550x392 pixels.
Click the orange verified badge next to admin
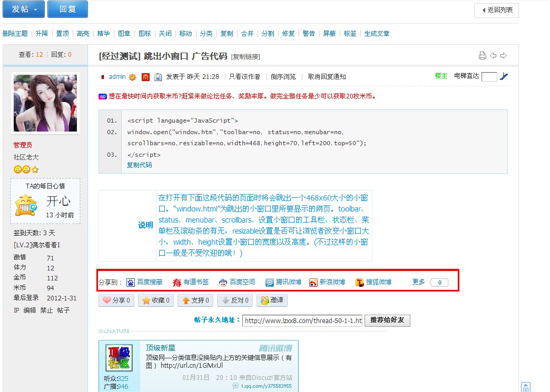[132, 77]
